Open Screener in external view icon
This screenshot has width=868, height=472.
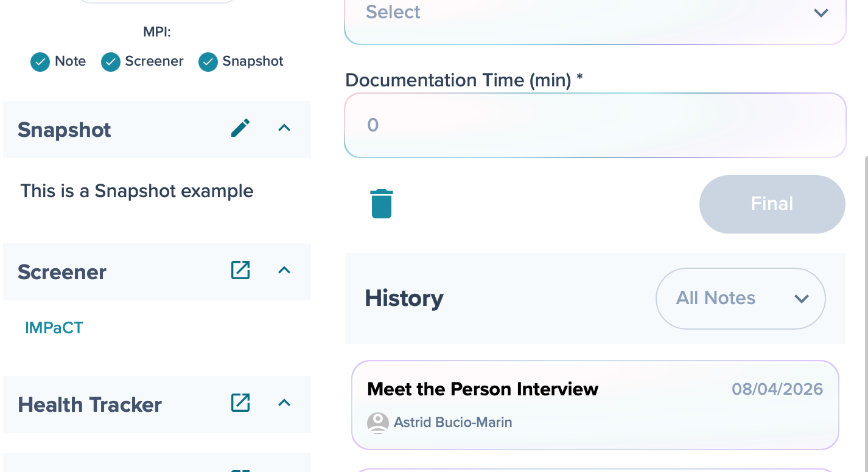[x=240, y=270]
